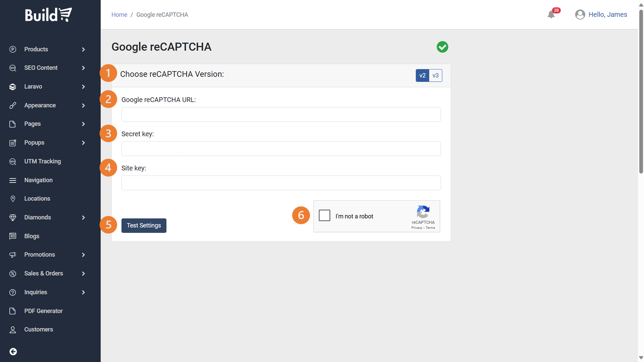Expand the Sales & Orders chevron
Viewport: 644px width, 362px height.
tap(83, 274)
